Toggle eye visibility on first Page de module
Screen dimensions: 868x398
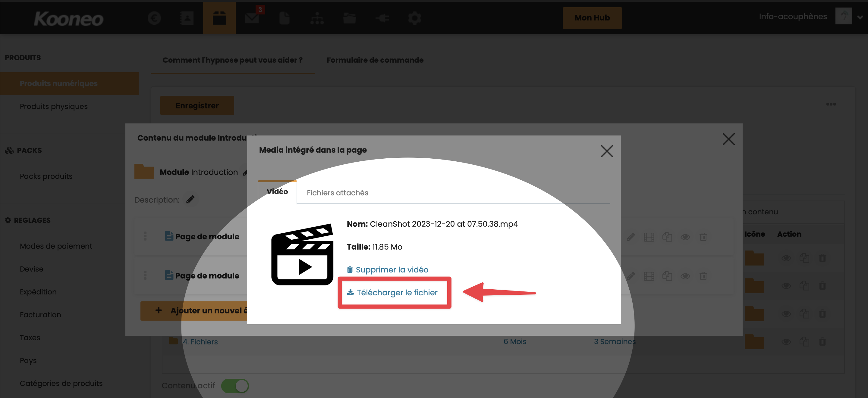point(685,237)
